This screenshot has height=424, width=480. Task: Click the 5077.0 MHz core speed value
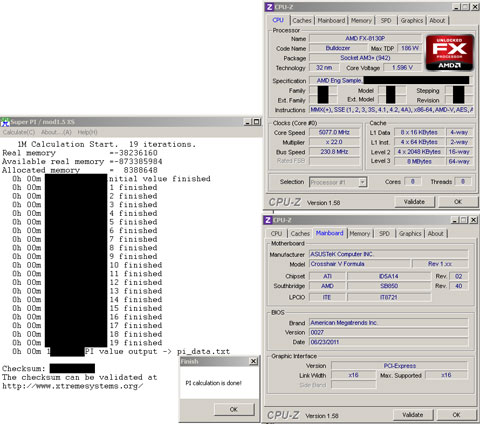point(334,132)
